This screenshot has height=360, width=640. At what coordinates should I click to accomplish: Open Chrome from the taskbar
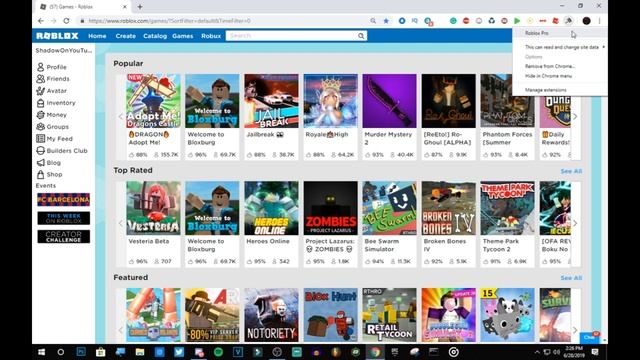point(375,352)
